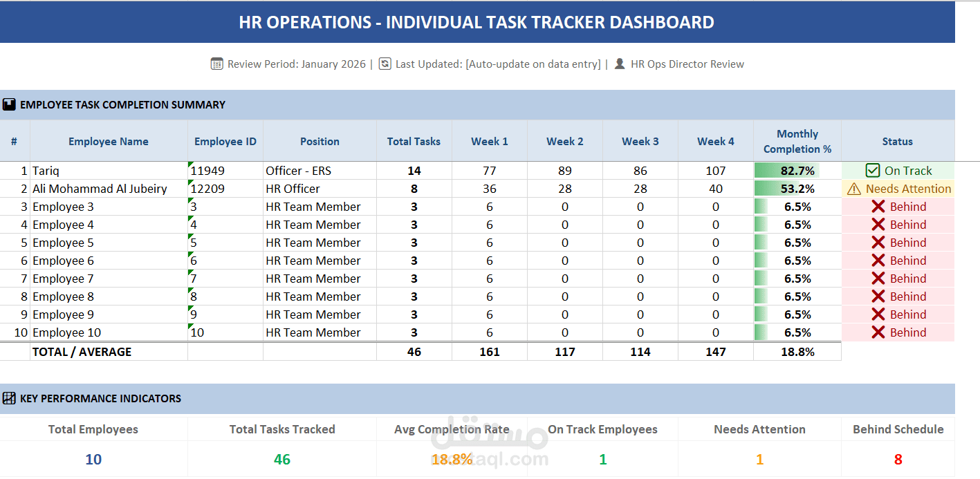Select the Week 3 column header
This screenshot has width=980, height=479.
pos(640,141)
